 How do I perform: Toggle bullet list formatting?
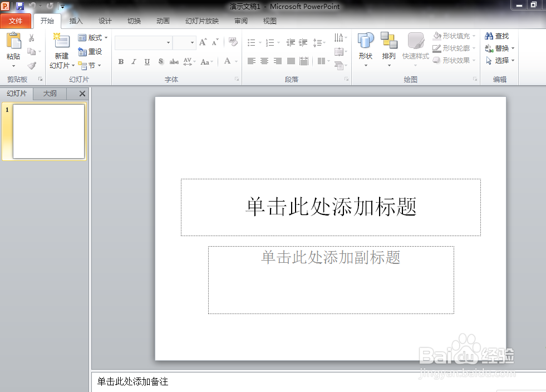(x=252, y=41)
